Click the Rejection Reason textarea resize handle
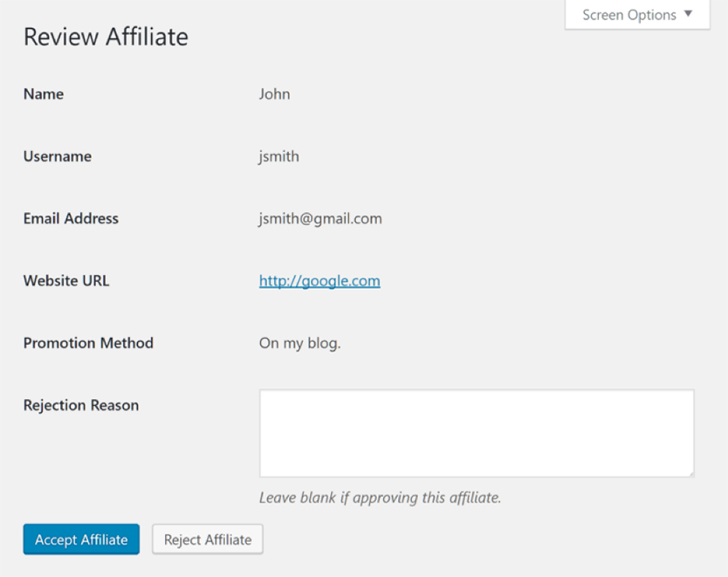Screen dimensions: 728x577 click(690, 473)
